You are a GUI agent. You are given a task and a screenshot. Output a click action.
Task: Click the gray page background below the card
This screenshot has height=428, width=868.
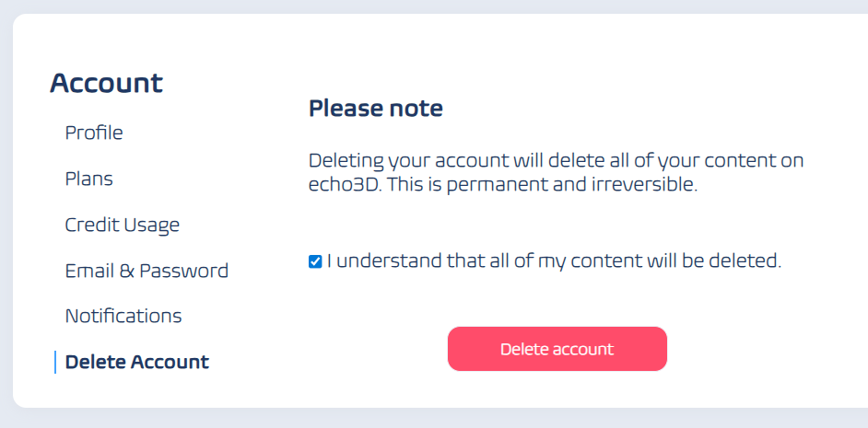[x=433, y=419]
